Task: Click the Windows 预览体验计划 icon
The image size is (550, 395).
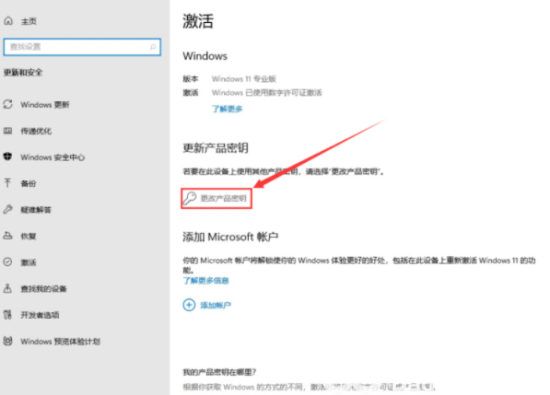Action: [8, 341]
